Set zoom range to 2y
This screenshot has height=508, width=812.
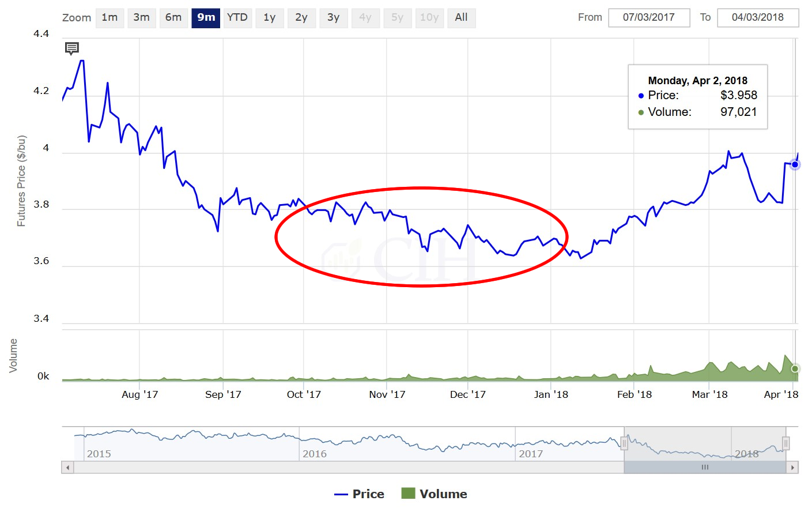[x=301, y=17]
